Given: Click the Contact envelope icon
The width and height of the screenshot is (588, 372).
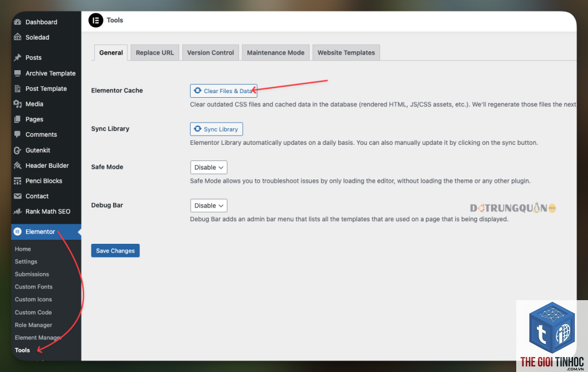Looking at the screenshot, I should pos(18,196).
